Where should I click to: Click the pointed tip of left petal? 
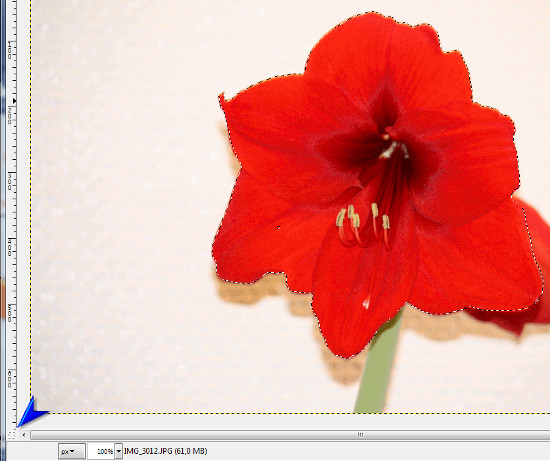(x=222, y=96)
